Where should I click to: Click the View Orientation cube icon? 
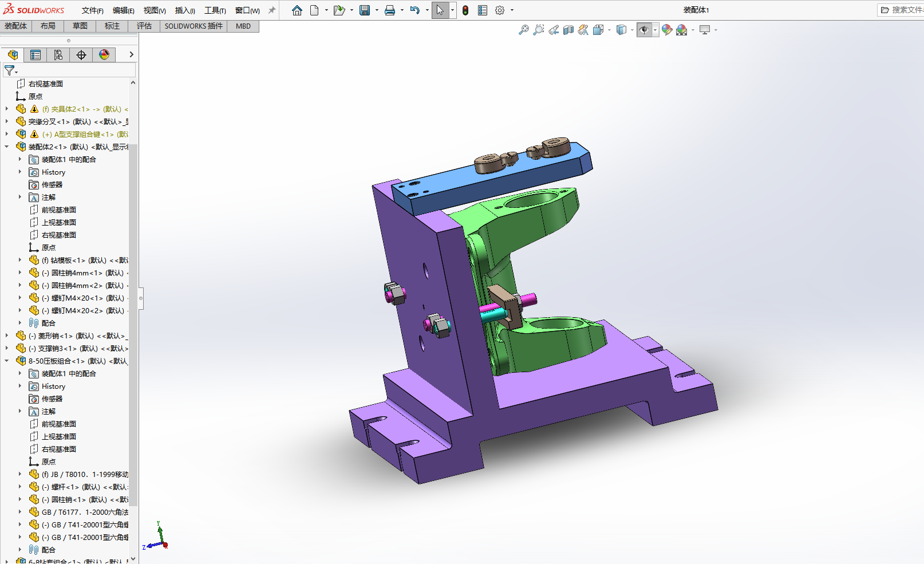point(598,30)
